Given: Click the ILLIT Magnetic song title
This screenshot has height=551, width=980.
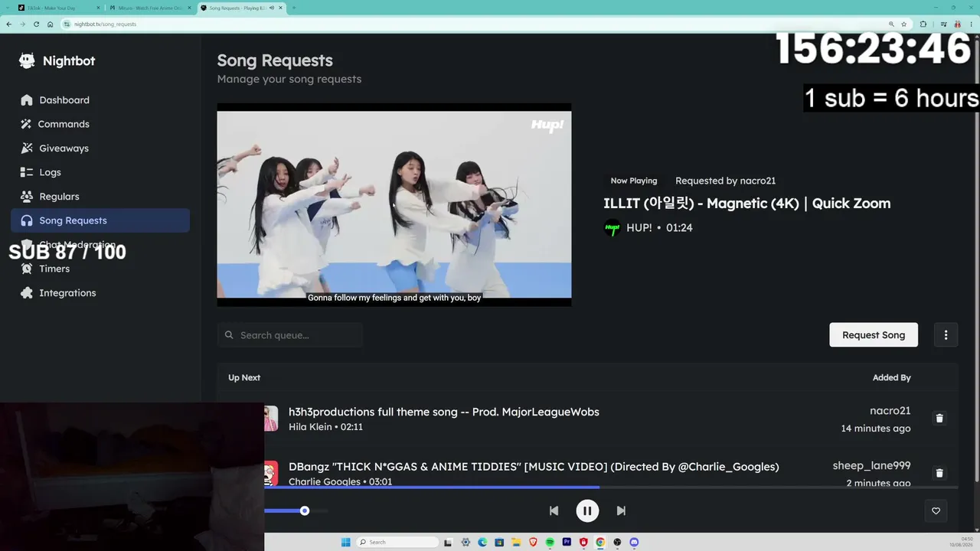Looking at the screenshot, I should tap(746, 204).
